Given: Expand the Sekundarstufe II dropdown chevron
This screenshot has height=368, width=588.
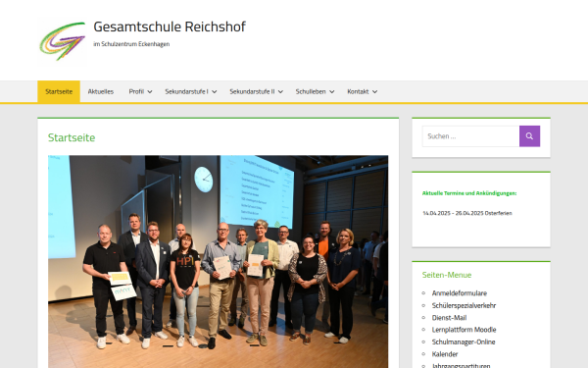Looking at the screenshot, I should tap(280, 91).
